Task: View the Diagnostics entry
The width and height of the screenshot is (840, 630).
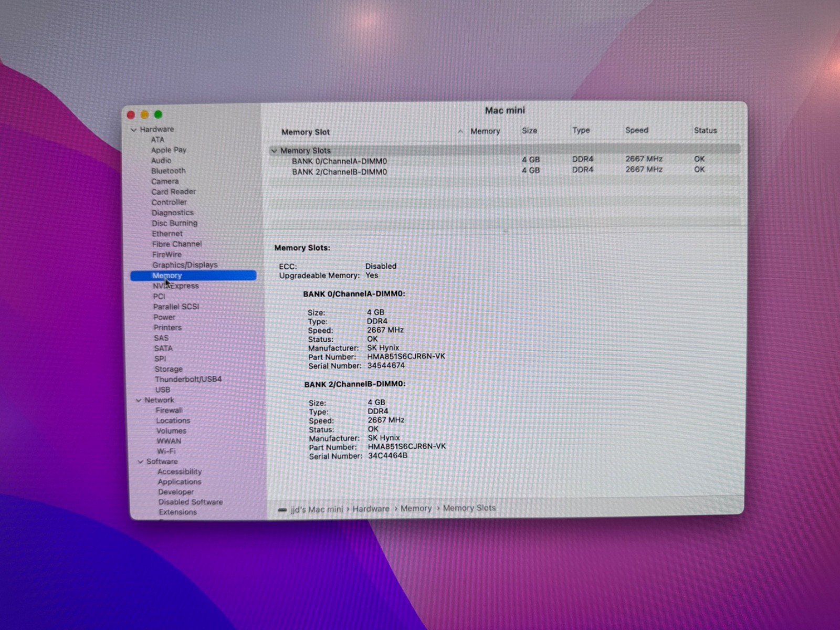Action: click(172, 213)
